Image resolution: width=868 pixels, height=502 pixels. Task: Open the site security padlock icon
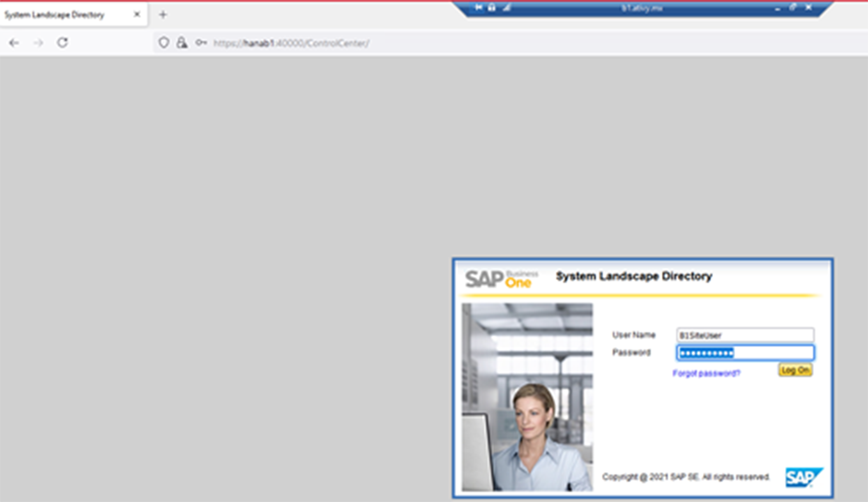(182, 42)
